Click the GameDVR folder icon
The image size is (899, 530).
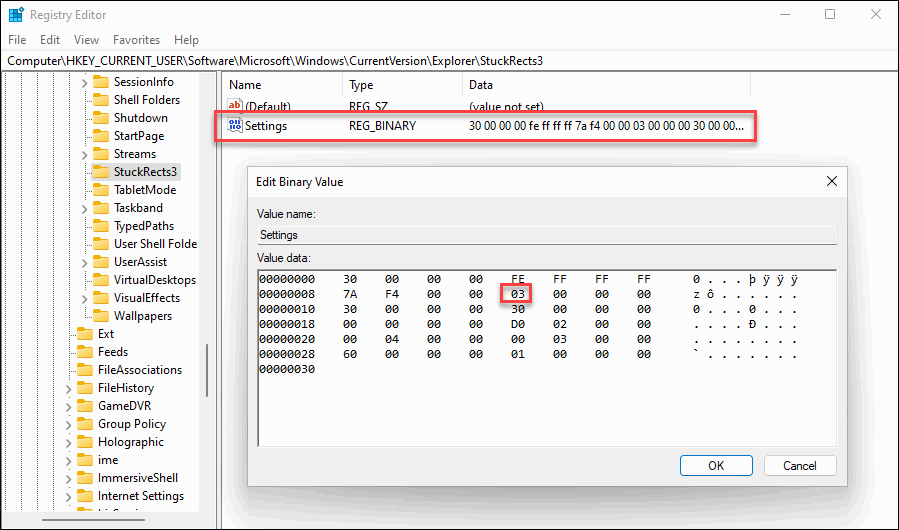(x=85, y=406)
